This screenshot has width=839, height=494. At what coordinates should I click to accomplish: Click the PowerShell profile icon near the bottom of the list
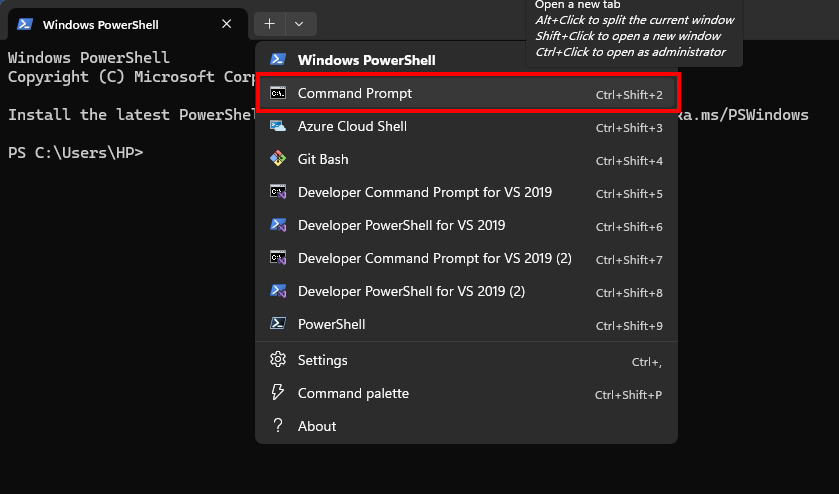tap(278, 324)
